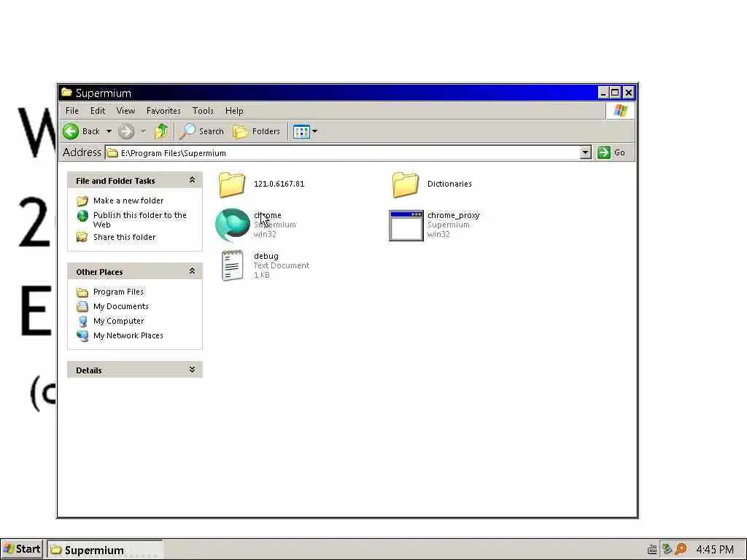Click the My Documents icon
Image resolution: width=747 pixels, height=560 pixels.
tap(82, 307)
